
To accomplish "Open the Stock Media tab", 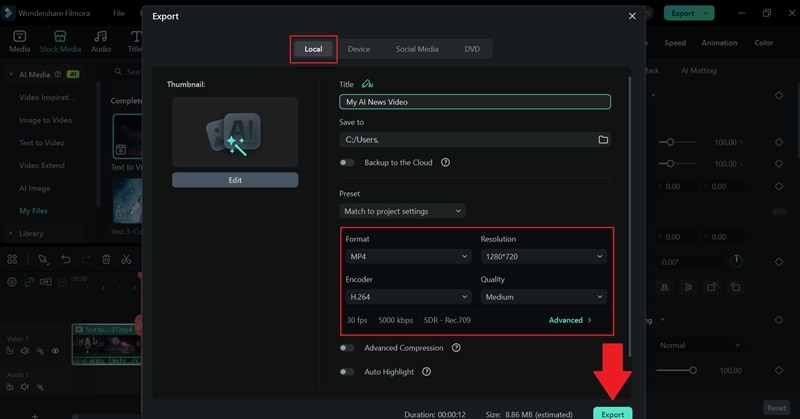I will tap(60, 41).
